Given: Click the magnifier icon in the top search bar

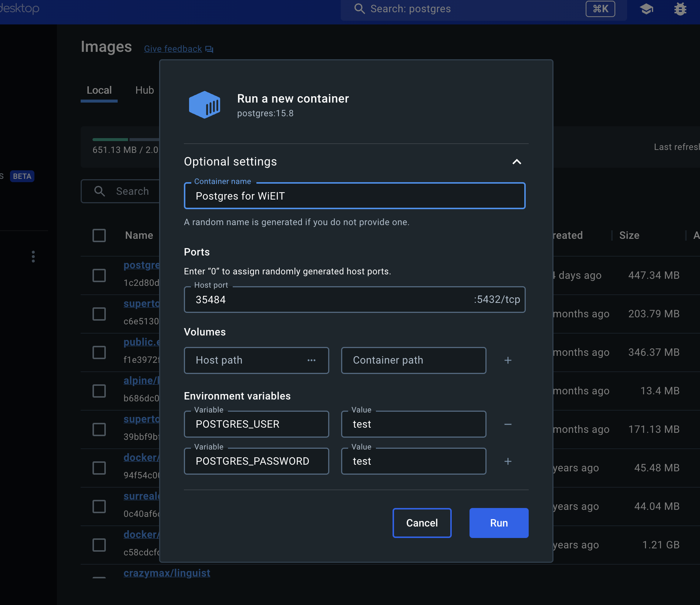Looking at the screenshot, I should tap(360, 9).
